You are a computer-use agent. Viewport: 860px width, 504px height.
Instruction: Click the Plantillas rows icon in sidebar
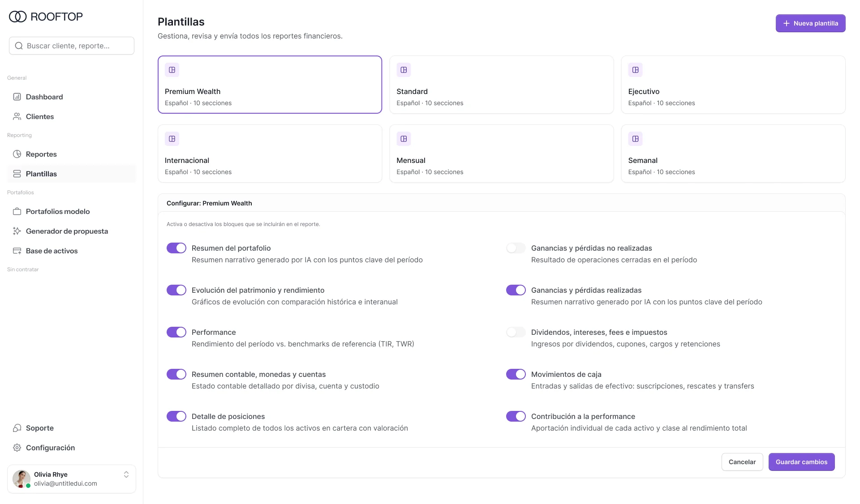17,174
